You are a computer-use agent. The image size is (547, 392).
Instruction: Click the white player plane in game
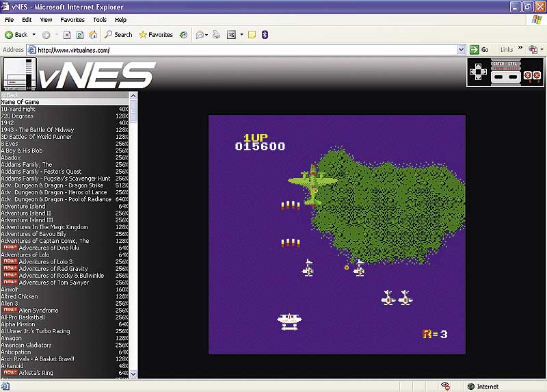point(289,322)
